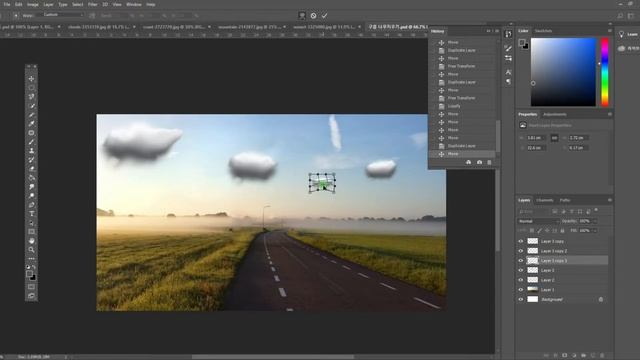Toggle between free transform and warp modes

coord(302,16)
